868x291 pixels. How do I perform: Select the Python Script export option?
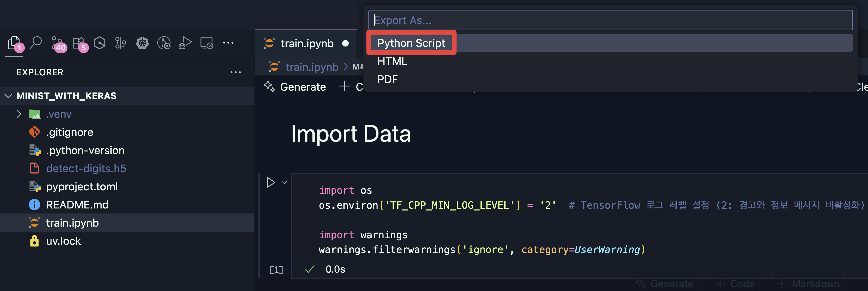tap(411, 43)
